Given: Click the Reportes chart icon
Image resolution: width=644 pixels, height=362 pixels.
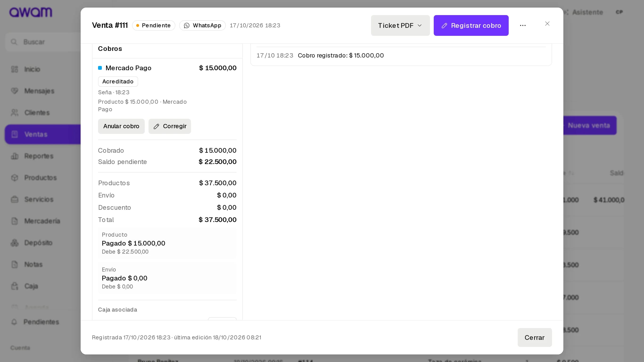Looking at the screenshot, I should [15, 156].
